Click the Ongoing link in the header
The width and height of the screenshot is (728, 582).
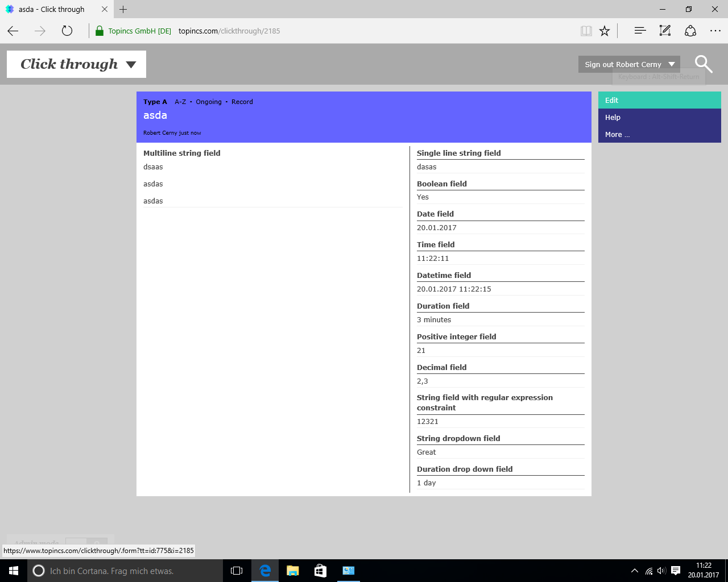209,102
